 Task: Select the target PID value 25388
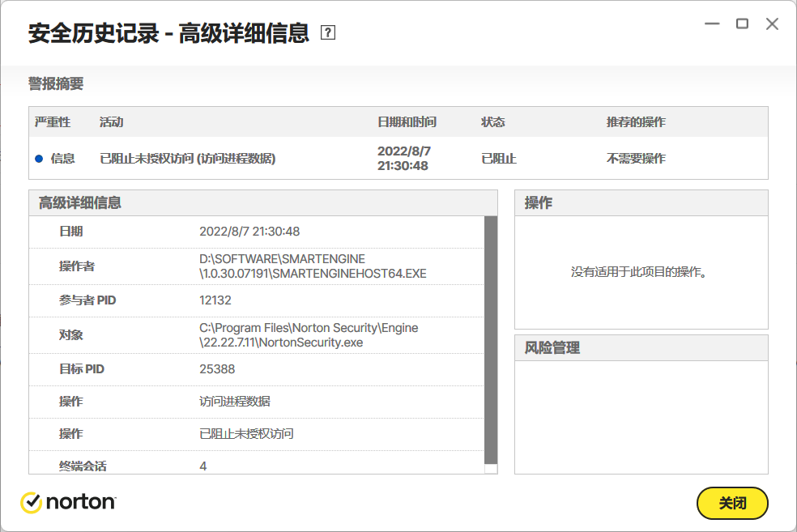point(217,369)
